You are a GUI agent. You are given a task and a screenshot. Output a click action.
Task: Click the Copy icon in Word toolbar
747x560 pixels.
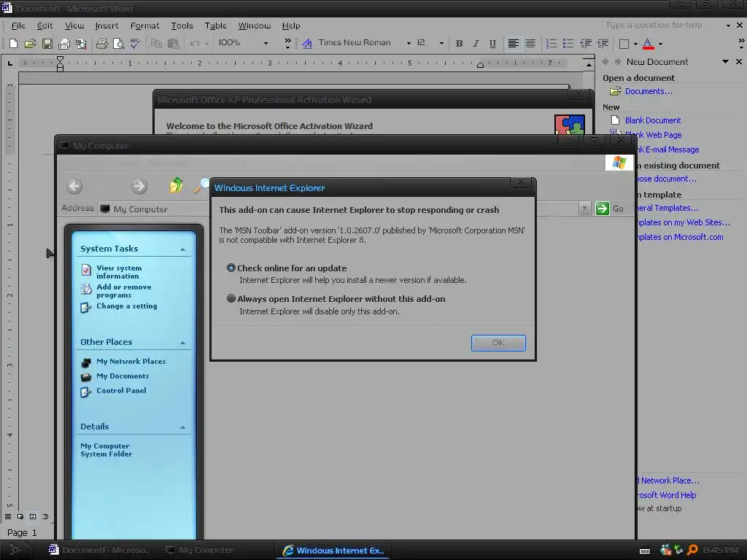tap(156, 44)
